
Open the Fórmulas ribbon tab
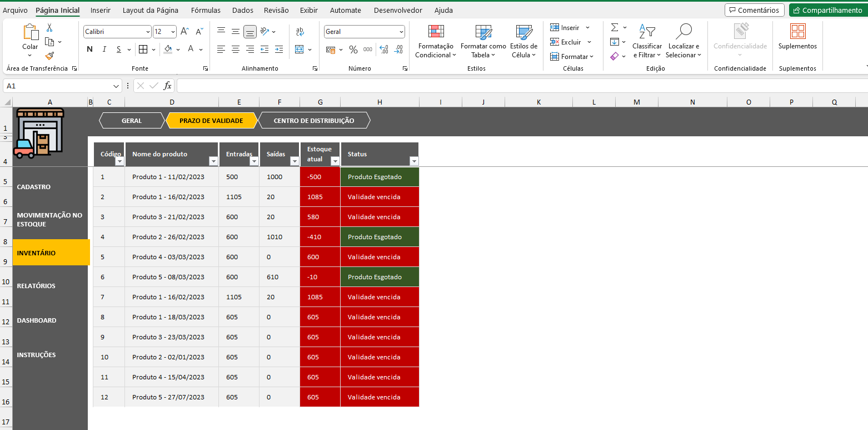point(206,10)
